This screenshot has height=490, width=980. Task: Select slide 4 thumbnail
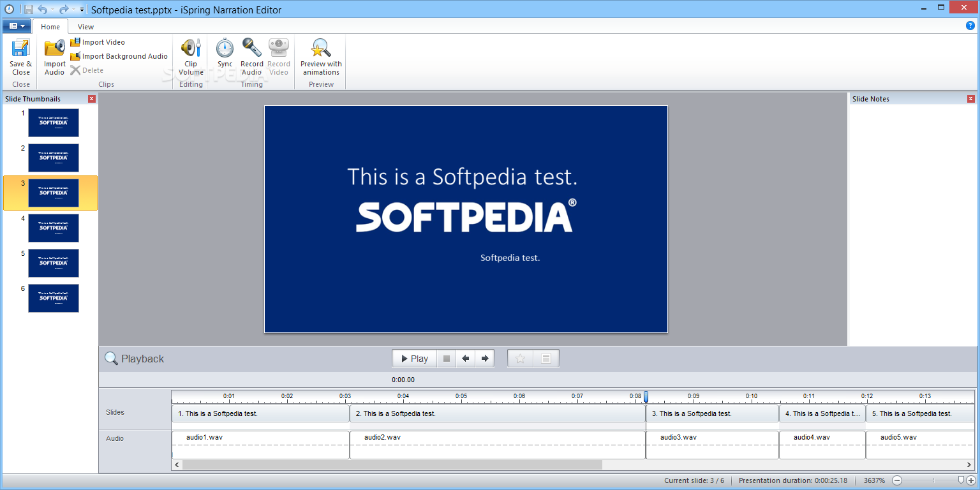click(54, 228)
